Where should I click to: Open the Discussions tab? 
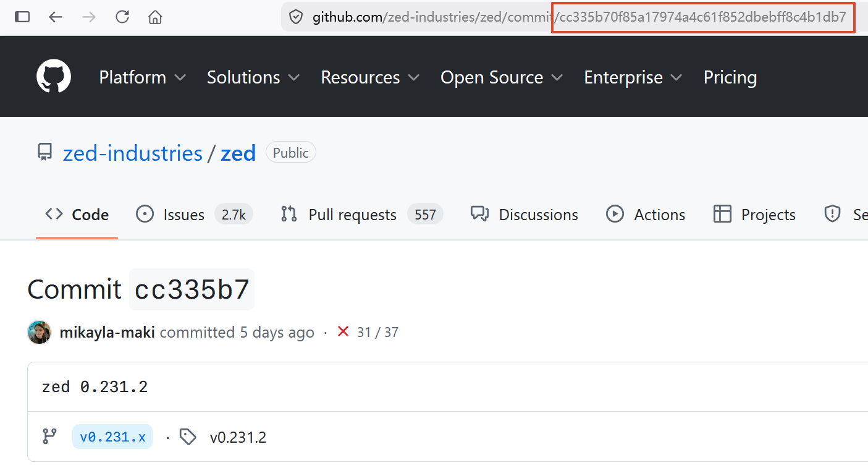click(524, 215)
